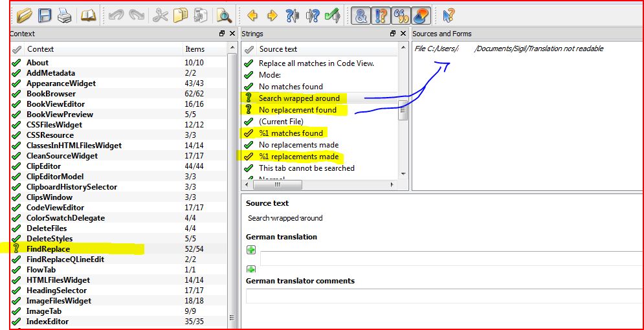Jump to previous unfinished item icon
The width and height of the screenshot is (644, 330).
[292, 16]
